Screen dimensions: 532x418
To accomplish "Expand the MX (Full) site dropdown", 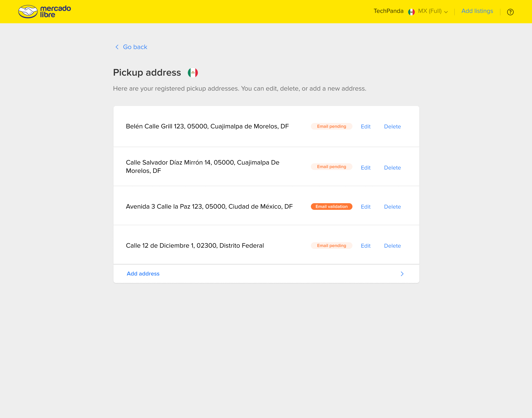I will (433, 11).
